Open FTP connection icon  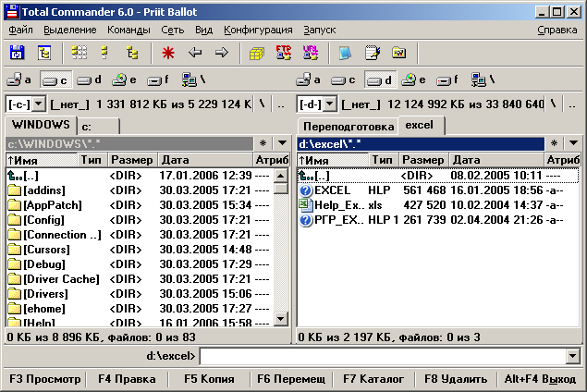coord(284,53)
